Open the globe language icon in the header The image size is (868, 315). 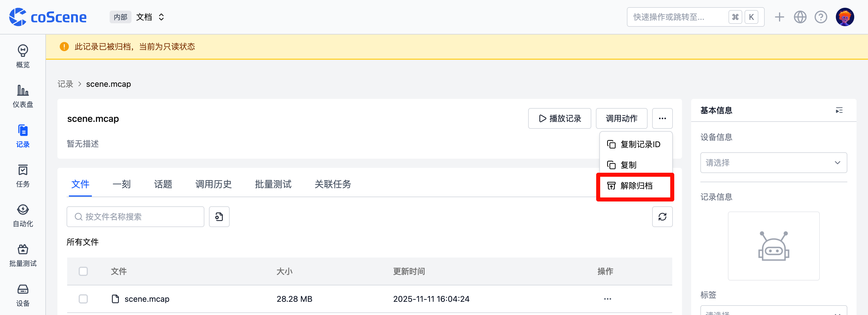(x=800, y=16)
